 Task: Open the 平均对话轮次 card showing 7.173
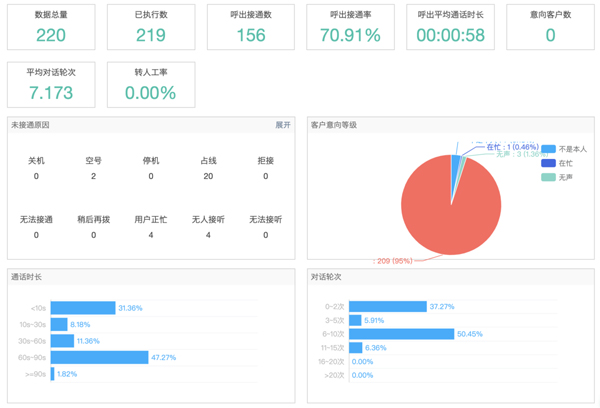(51, 84)
